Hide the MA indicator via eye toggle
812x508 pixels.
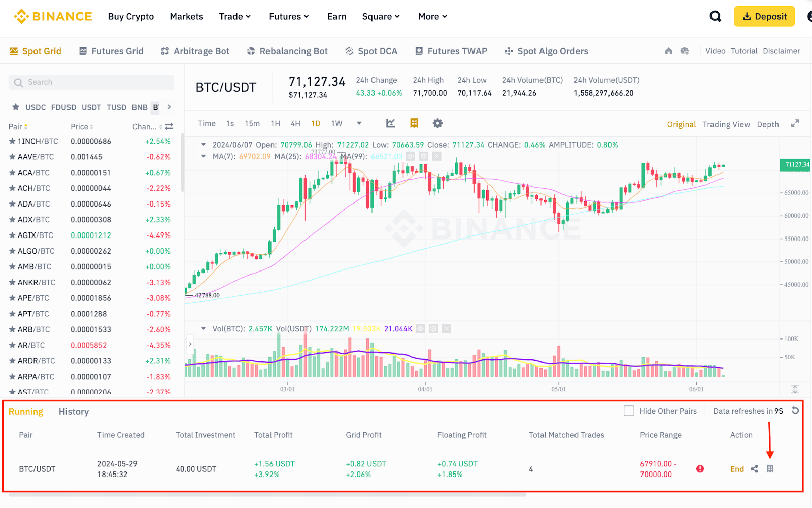pyautogui.click(x=410, y=156)
